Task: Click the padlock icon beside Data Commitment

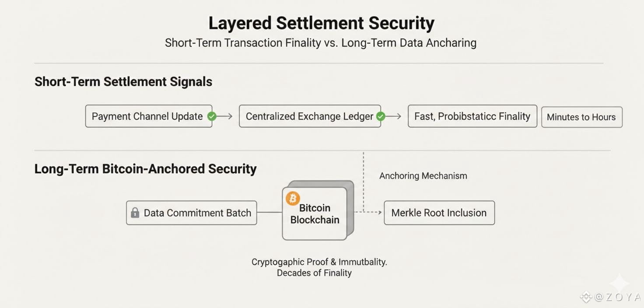Action: pyautogui.click(x=135, y=213)
